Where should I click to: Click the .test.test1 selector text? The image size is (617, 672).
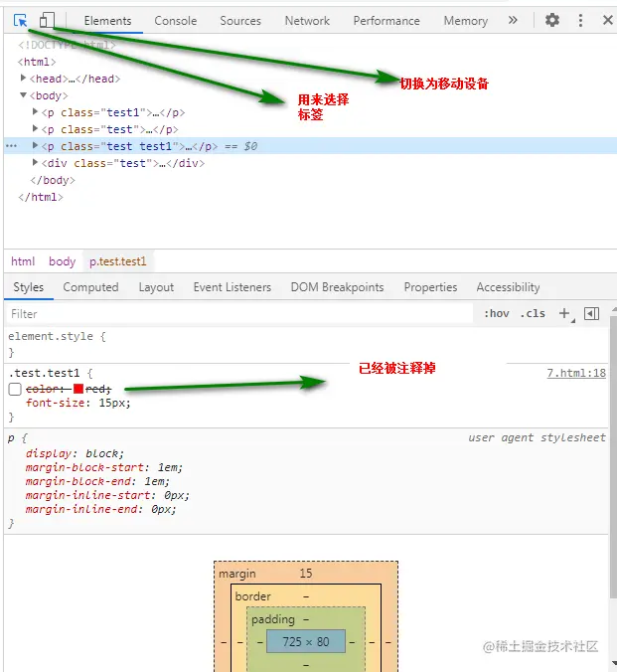44,373
